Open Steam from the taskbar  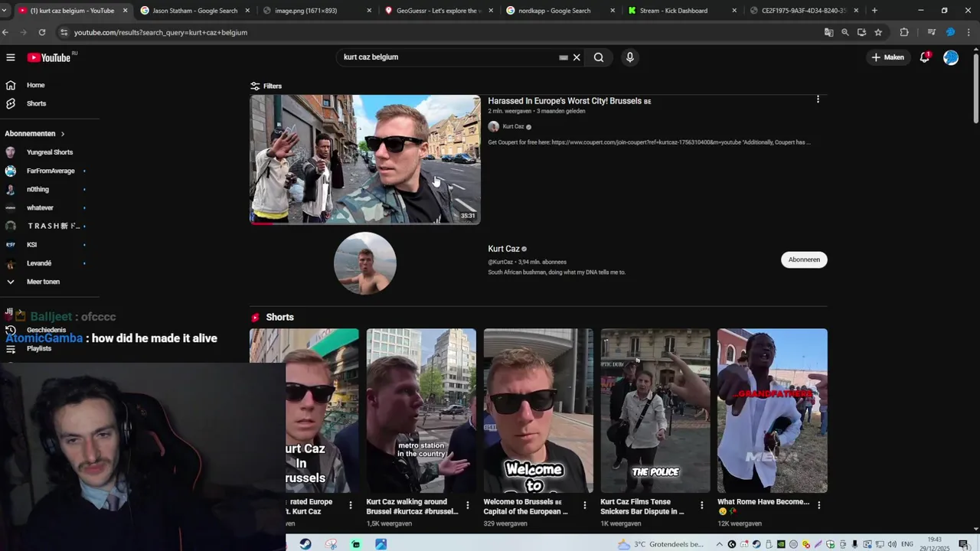(305, 544)
